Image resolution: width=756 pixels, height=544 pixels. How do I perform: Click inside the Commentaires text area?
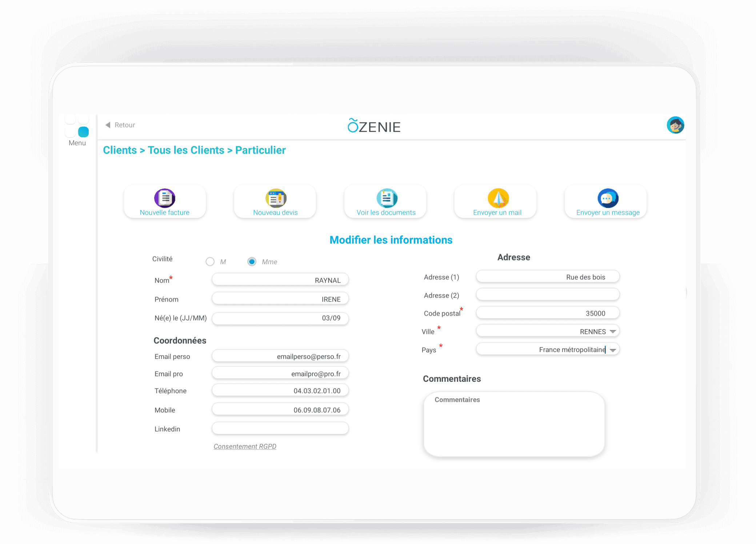[x=514, y=424]
